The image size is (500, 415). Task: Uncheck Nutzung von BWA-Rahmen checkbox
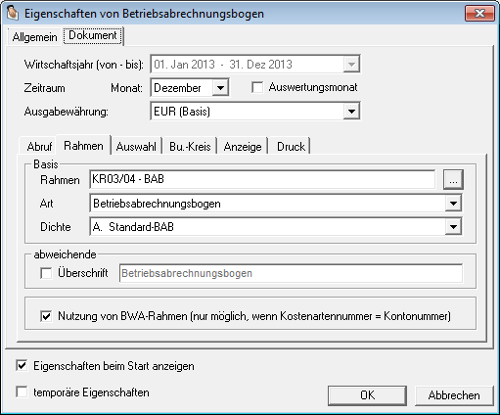pyautogui.click(x=46, y=316)
